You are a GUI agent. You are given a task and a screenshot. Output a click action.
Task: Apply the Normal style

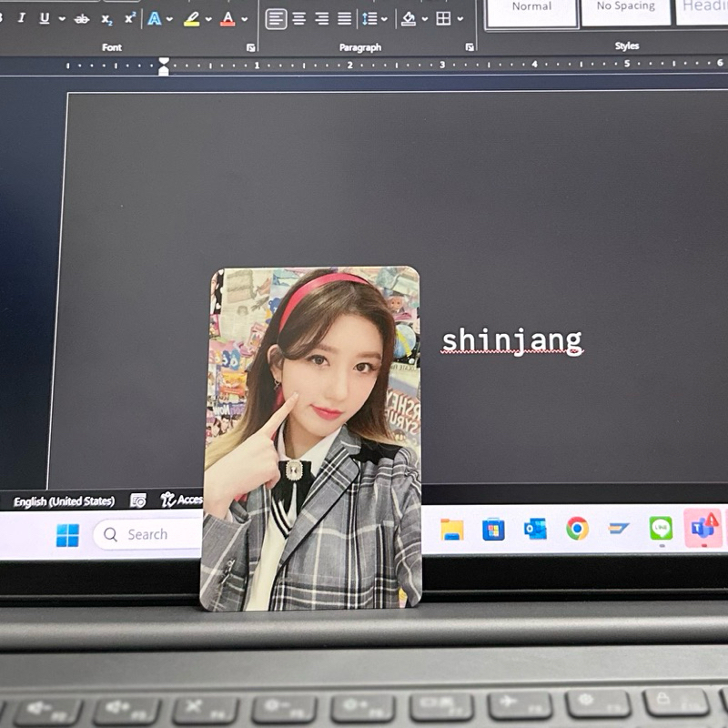point(531,7)
